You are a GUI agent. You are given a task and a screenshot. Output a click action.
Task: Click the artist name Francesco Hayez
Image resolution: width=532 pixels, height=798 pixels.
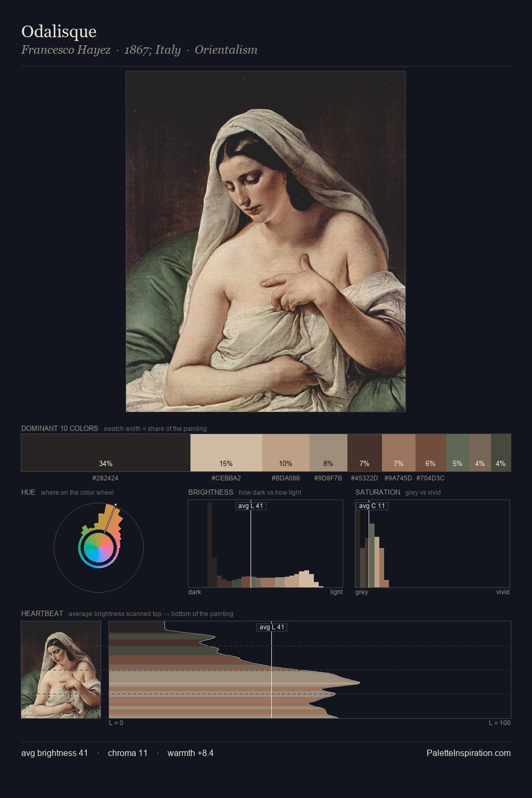pos(66,50)
